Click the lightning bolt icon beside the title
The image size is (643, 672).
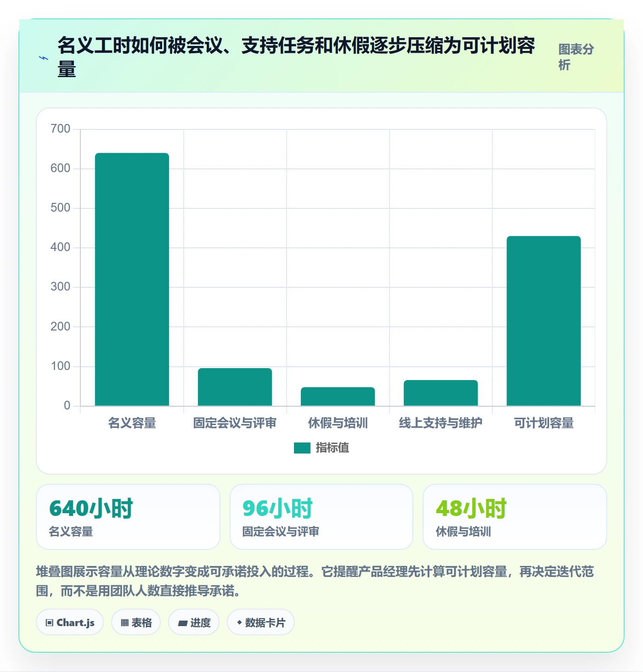point(44,58)
